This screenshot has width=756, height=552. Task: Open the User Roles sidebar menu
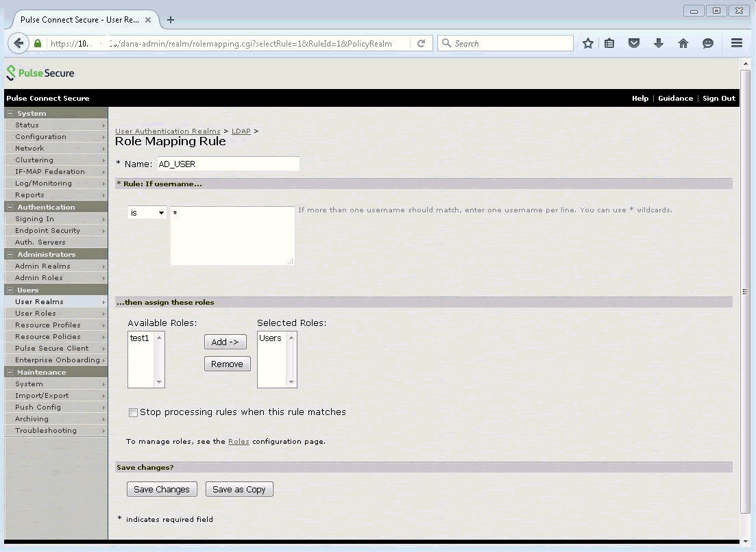36,313
